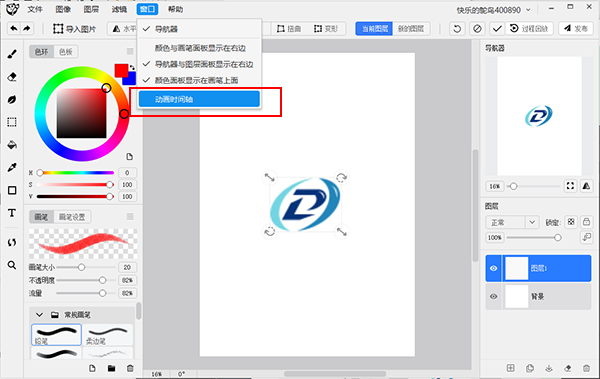The width and height of the screenshot is (600, 379).
Task: Click flip mirror icon in navigator
Action: pyautogui.click(x=586, y=186)
